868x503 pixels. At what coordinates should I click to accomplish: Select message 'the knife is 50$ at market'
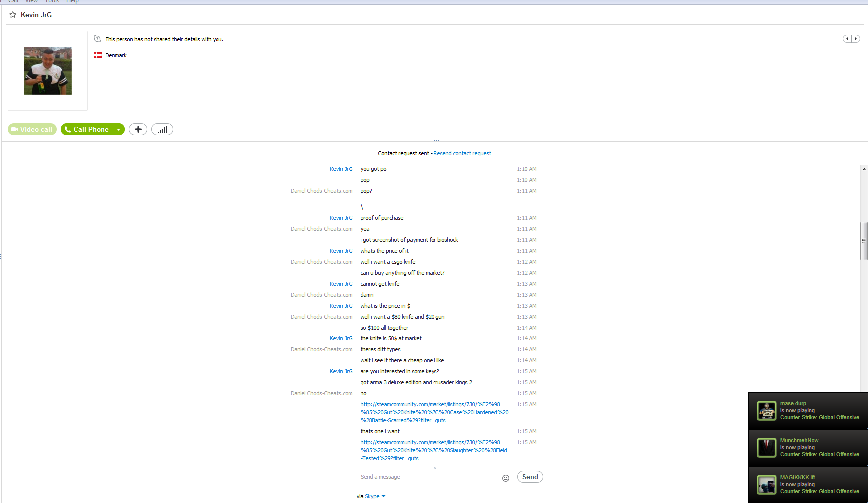391,338
